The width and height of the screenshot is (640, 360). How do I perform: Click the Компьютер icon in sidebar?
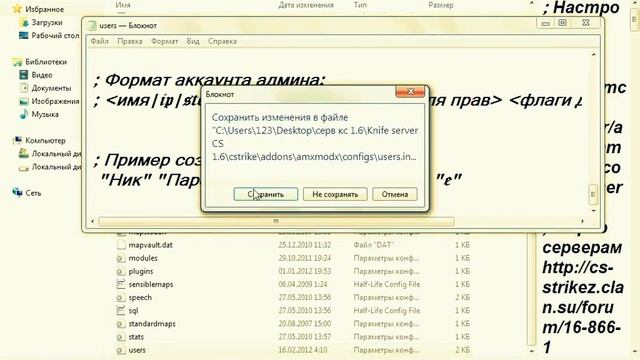pos(17,140)
